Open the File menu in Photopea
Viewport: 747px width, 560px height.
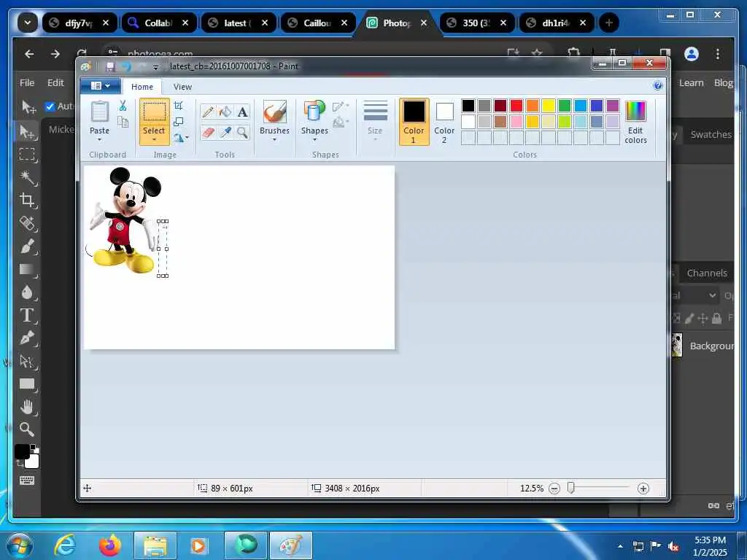tap(27, 82)
